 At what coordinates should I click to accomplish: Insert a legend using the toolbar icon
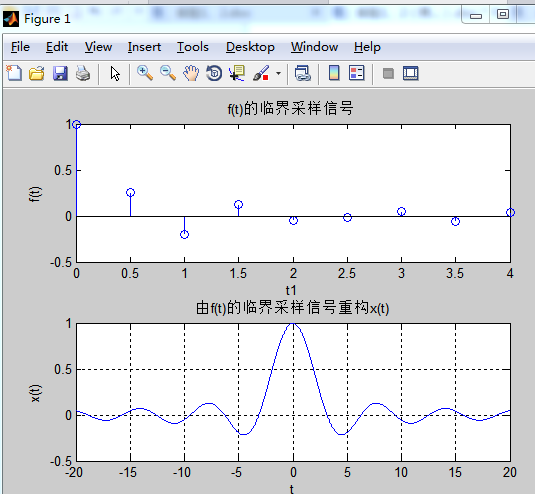pos(357,73)
